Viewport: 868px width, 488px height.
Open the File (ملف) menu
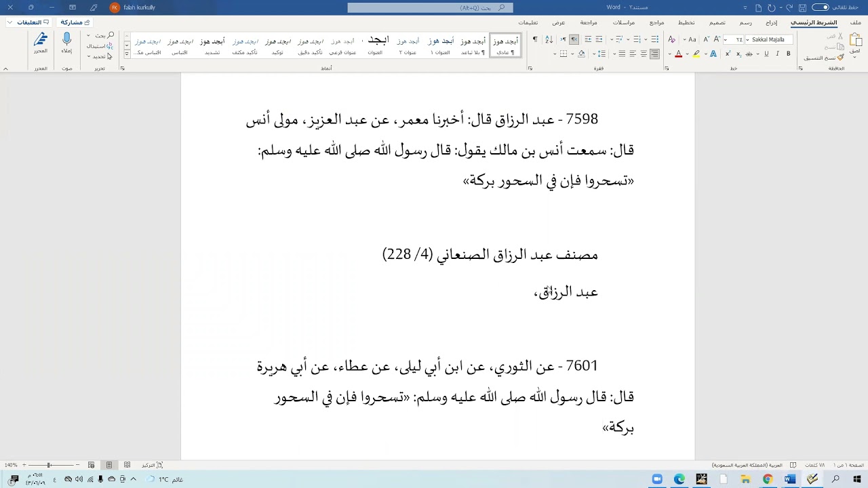click(856, 22)
